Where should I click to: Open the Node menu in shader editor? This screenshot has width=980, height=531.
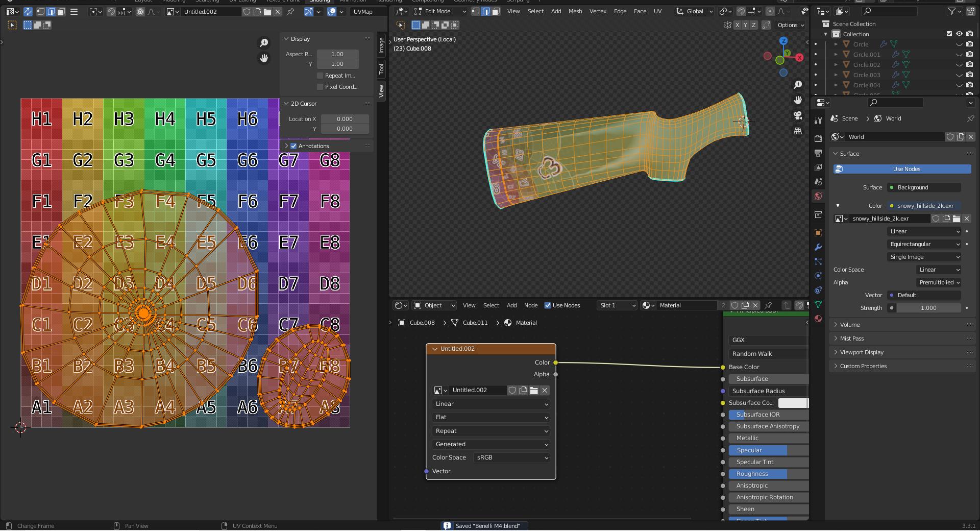click(531, 305)
